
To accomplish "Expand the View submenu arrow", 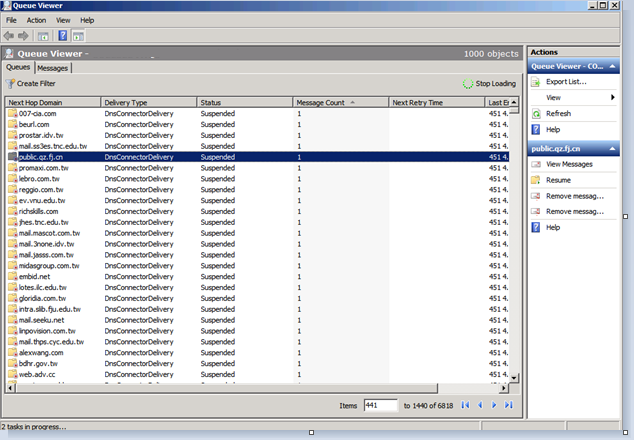I will 613,97.
